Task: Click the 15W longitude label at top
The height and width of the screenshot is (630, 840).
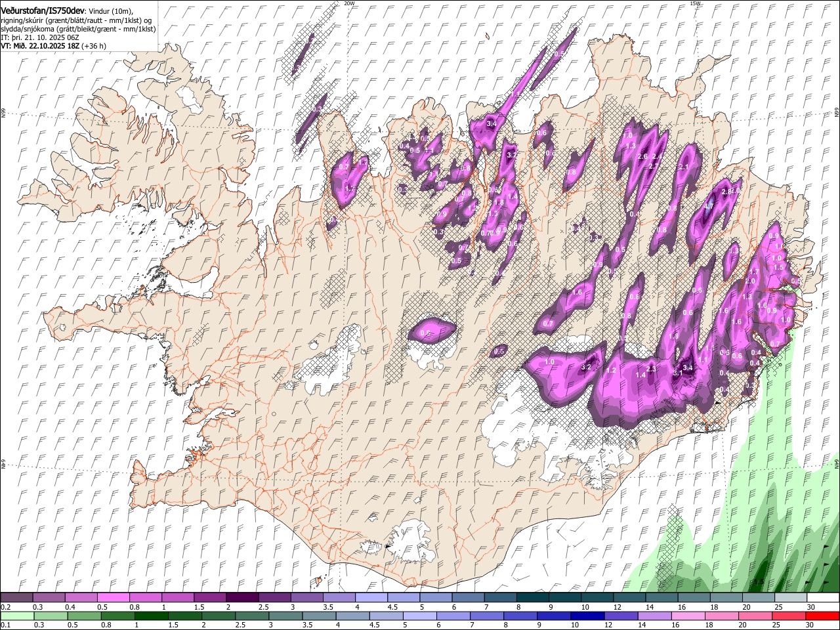Action: click(695, 3)
